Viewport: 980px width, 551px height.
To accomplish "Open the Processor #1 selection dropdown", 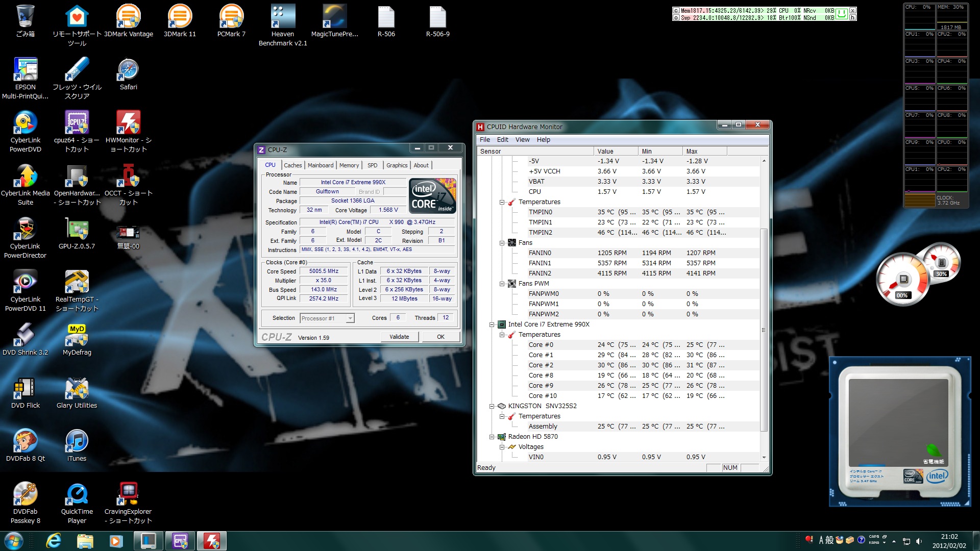I will click(350, 318).
